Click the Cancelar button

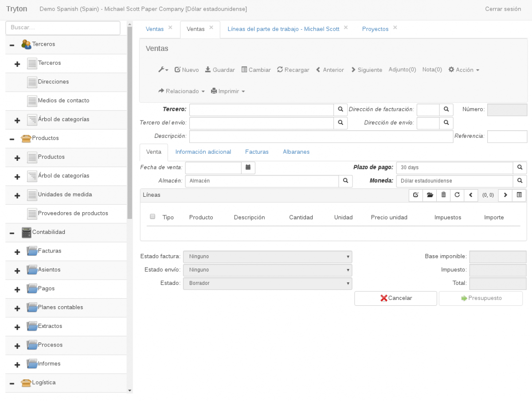395,298
